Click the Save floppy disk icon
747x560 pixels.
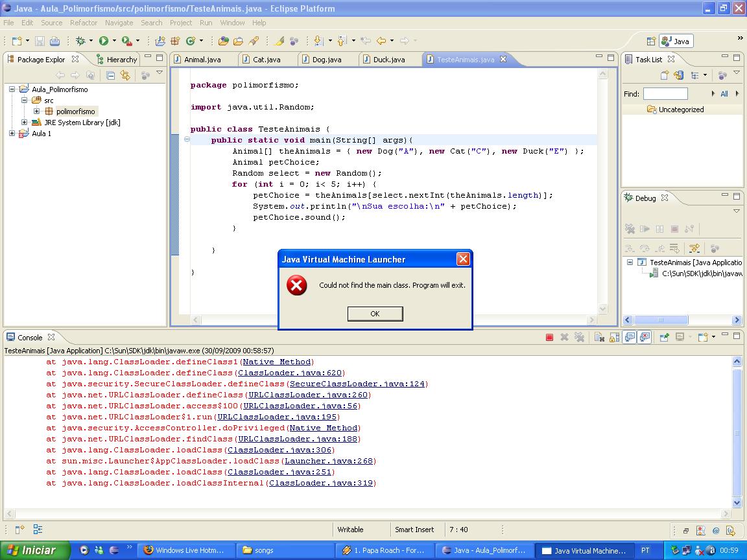click(40, 41)
